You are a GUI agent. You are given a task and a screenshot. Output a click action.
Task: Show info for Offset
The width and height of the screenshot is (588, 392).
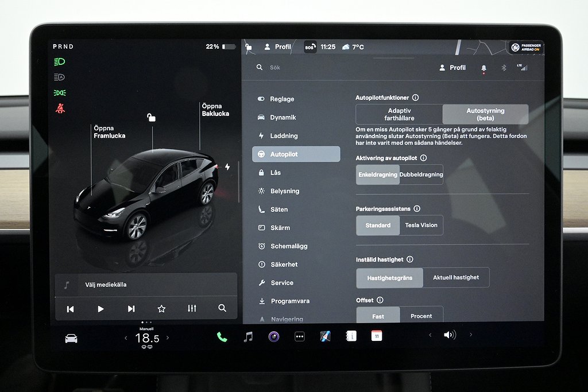click(380, 300)
